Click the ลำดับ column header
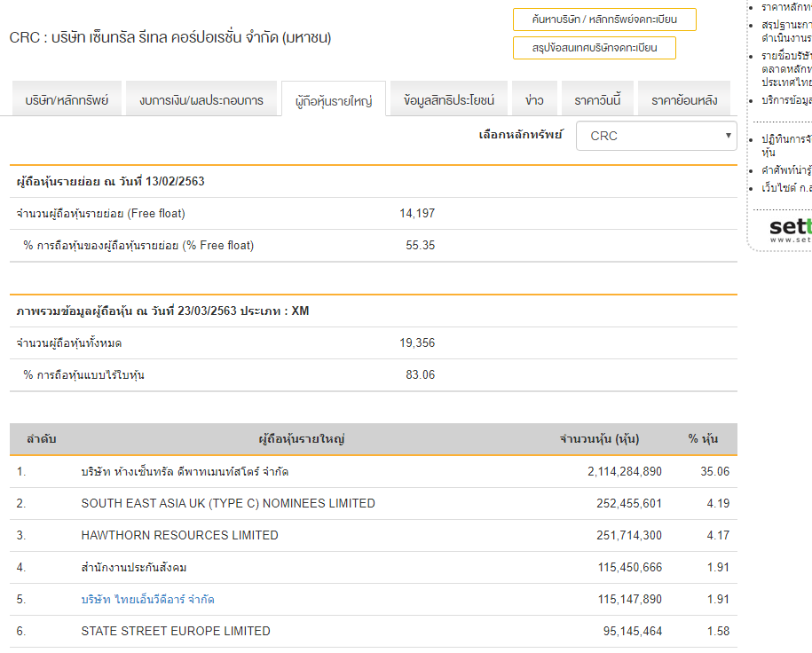Viewport: 812px width, 653px height. pyautogui.click(x=42, y=439)
